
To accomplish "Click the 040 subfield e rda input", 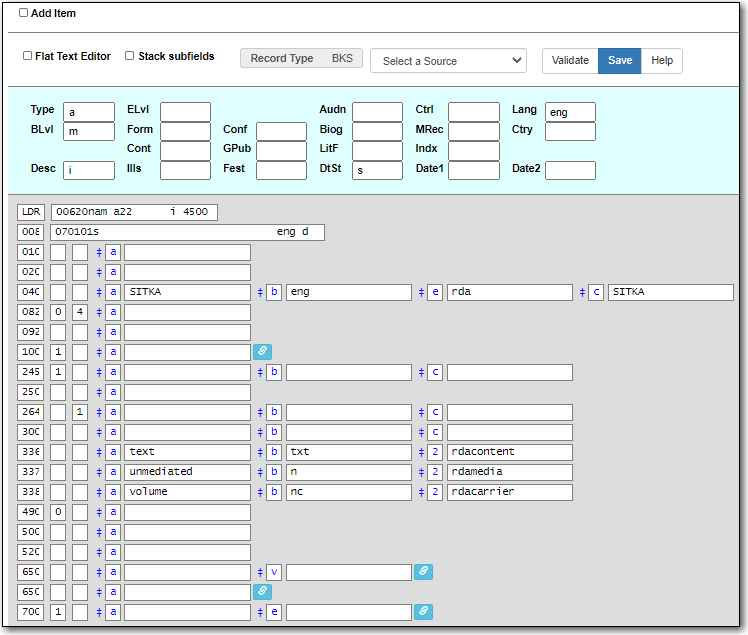I will 509,292.
